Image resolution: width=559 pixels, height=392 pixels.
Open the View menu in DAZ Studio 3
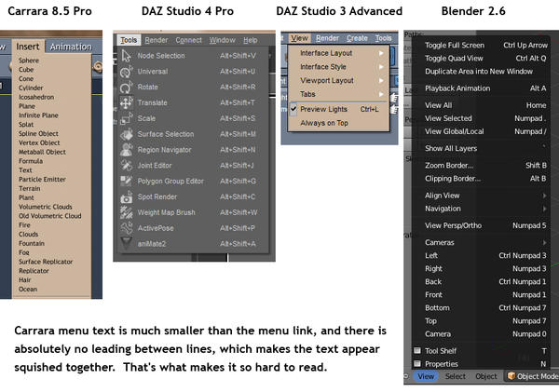tap(299, 38)
